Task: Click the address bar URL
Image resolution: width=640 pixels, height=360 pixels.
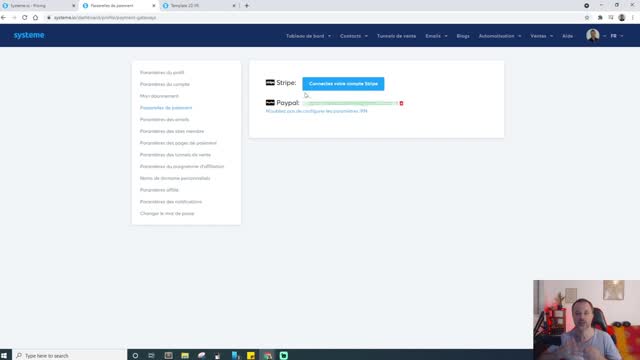Action: [x=105, y=18]
